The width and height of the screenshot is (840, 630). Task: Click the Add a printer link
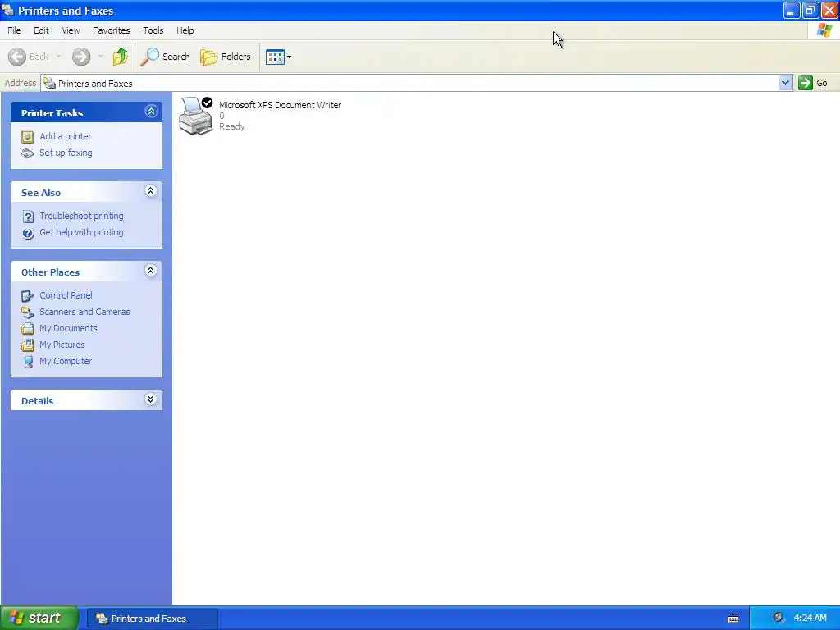coord(66,137)
